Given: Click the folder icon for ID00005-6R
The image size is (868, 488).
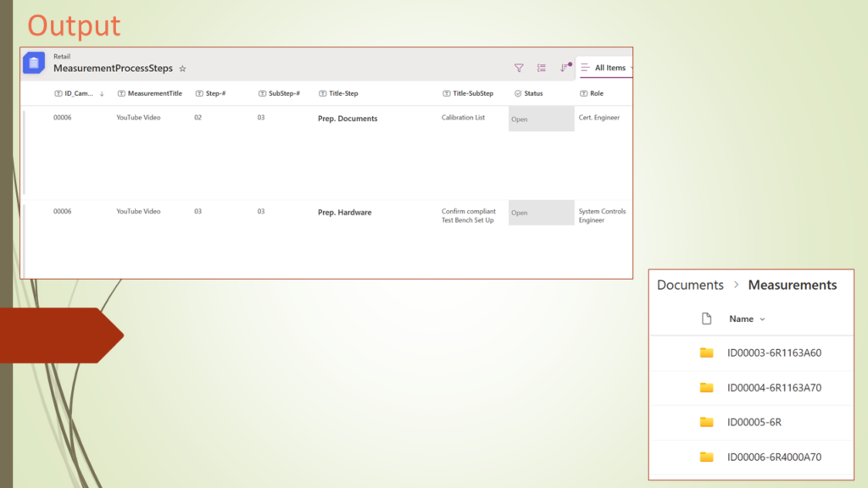Looking at the screenshot, I should [706, 422].
